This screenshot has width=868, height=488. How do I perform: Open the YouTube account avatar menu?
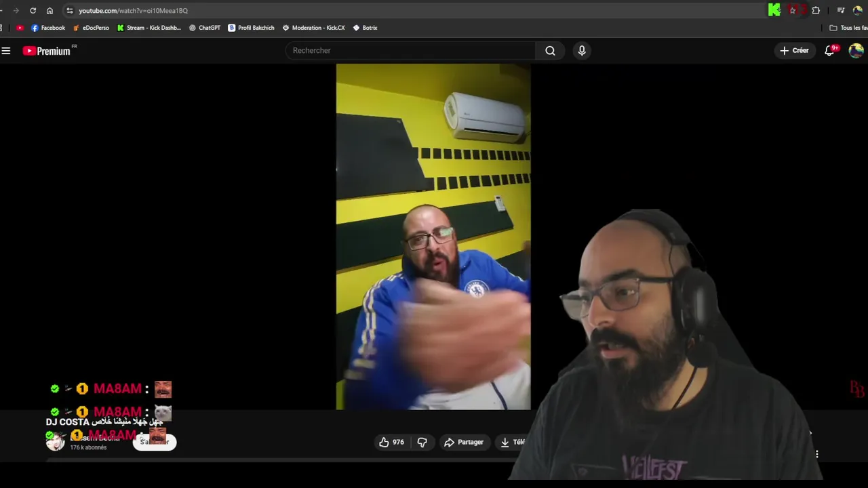tap(856, 51)
